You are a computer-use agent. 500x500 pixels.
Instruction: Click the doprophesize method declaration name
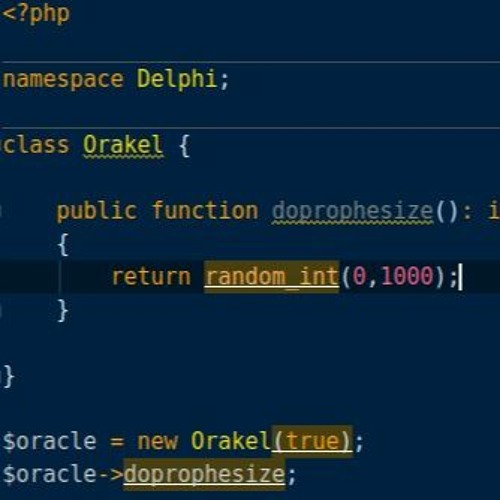pyautogui.click(x=352, y=212)
